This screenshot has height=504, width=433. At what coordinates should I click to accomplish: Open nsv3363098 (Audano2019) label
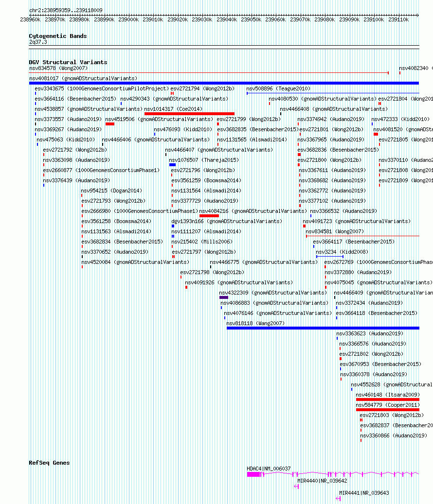76,160
